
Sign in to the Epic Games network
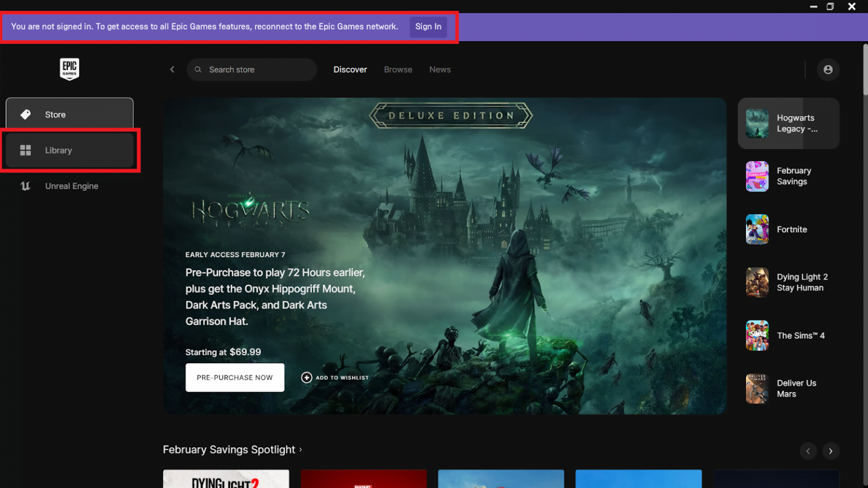pos(428,27)
